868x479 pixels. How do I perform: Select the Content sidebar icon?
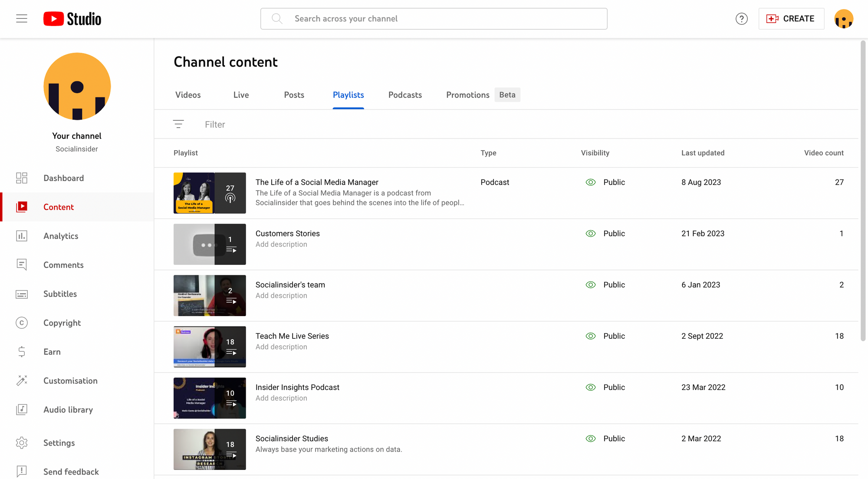(22, 207)
